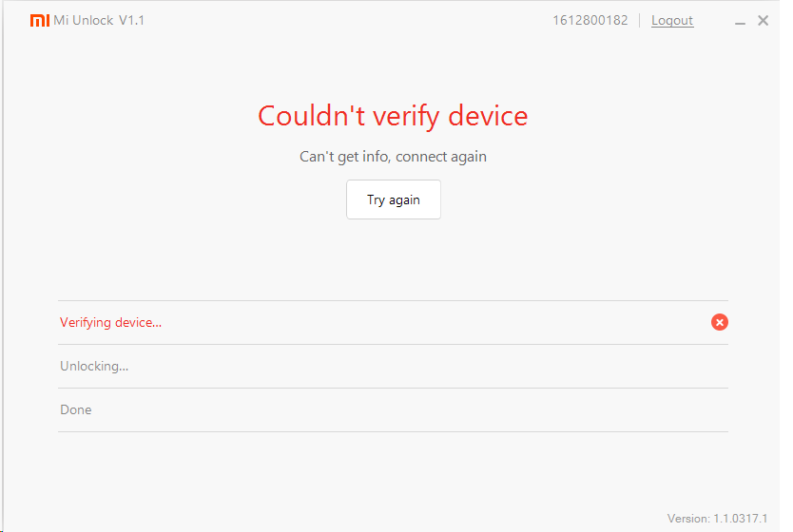Click the divider line above Verifying device

coord(393,301)
